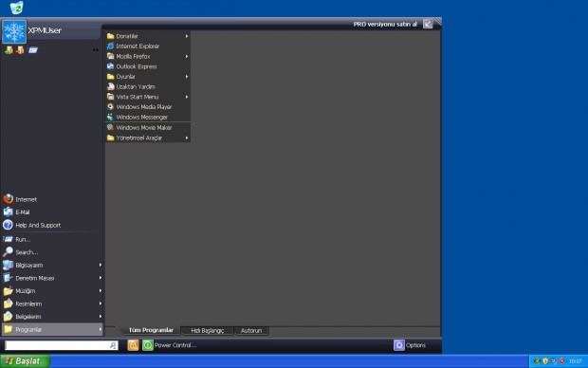Switch to the Autorun tab
The width and height of the screenshot is (588, 368).
pyautogui.click(x=251, y=330)
